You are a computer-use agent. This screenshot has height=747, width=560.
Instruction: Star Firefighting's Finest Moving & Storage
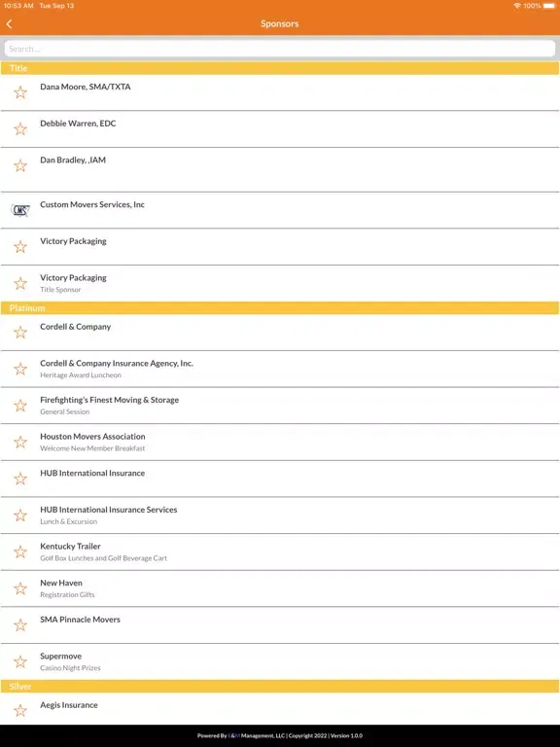point(20,406)
